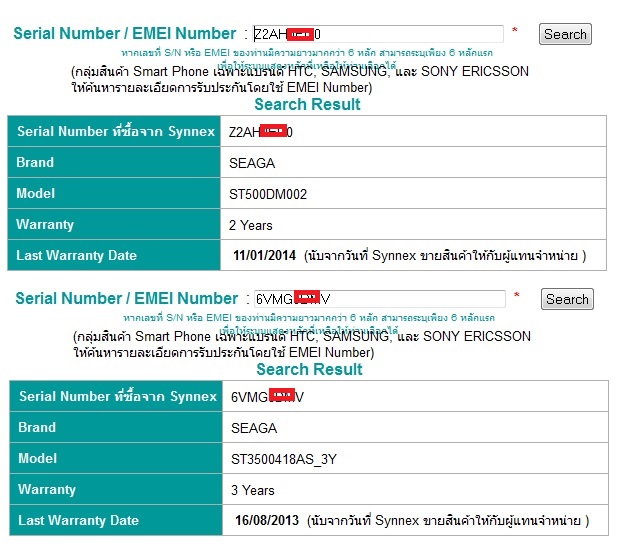Click the Search Result heading above the Z2AH table
Image resolution: width=637 pixels, height=553 pixels.
307,104
